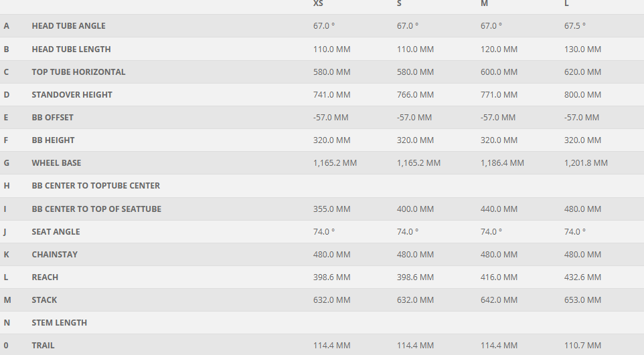Select the SEAT ANGLE row label
The image size is (644, 355).
pyautogui.click(x=56, y=232)
